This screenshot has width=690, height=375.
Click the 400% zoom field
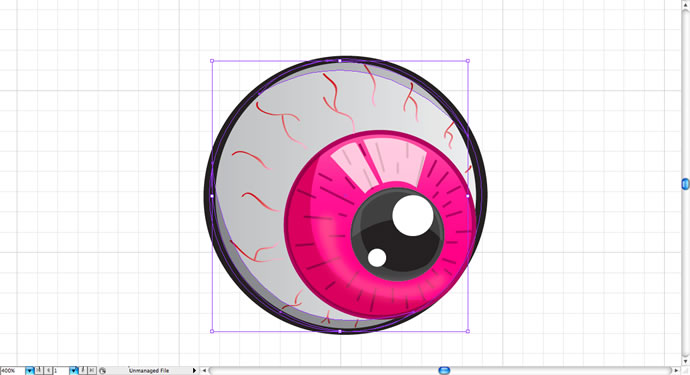click(x=13, y=371)
